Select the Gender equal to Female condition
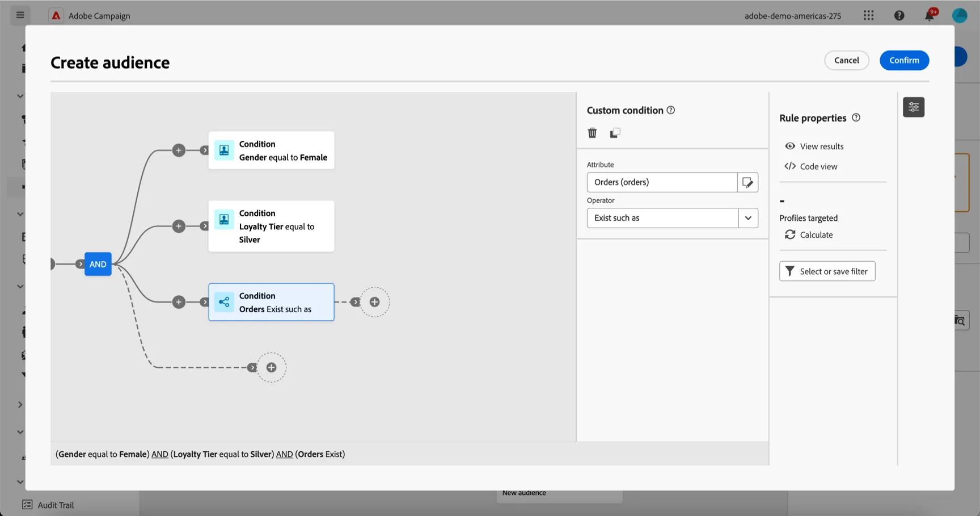 coord(271,150)
